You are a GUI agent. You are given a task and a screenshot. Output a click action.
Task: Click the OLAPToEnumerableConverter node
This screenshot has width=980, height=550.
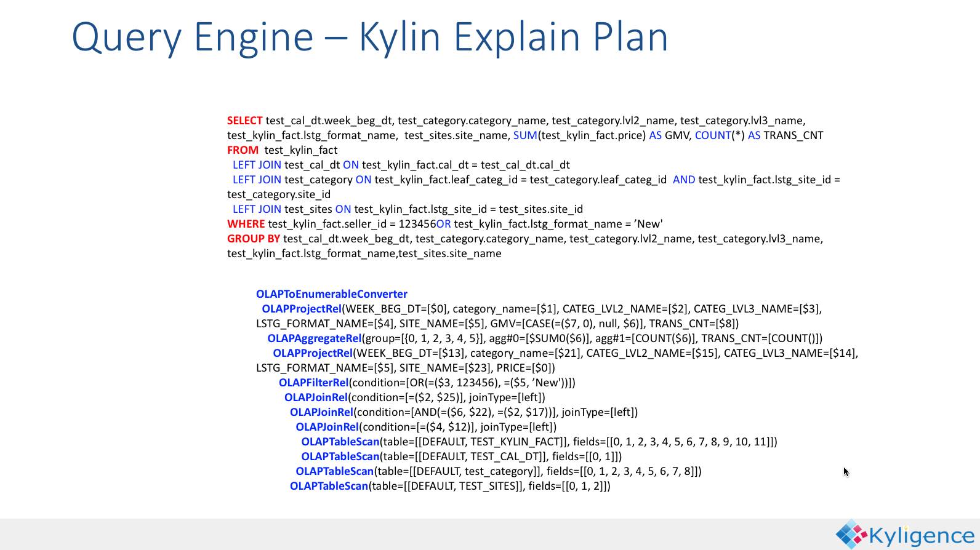[x=332, y=294]
